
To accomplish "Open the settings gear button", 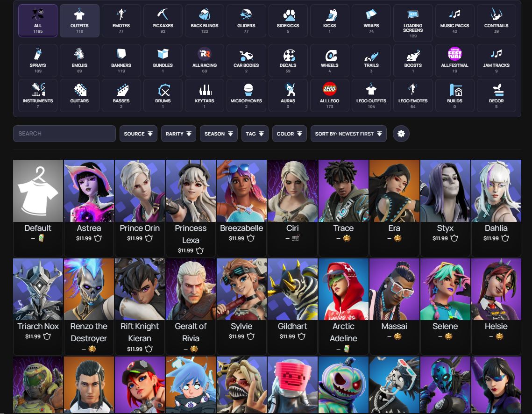I will coord(401,134).
